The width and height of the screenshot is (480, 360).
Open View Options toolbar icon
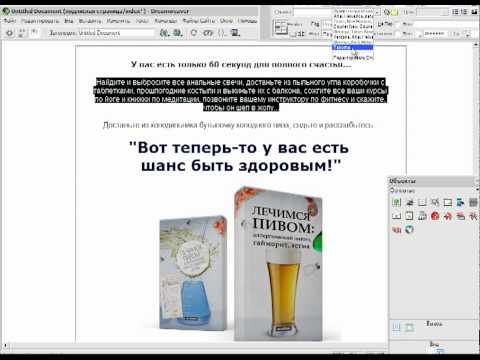[235, 33]
